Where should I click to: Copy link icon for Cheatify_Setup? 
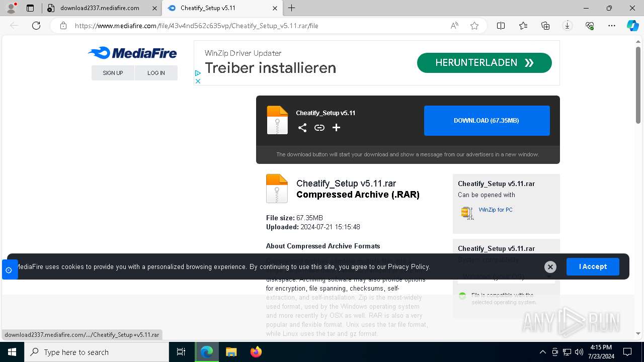319,128
